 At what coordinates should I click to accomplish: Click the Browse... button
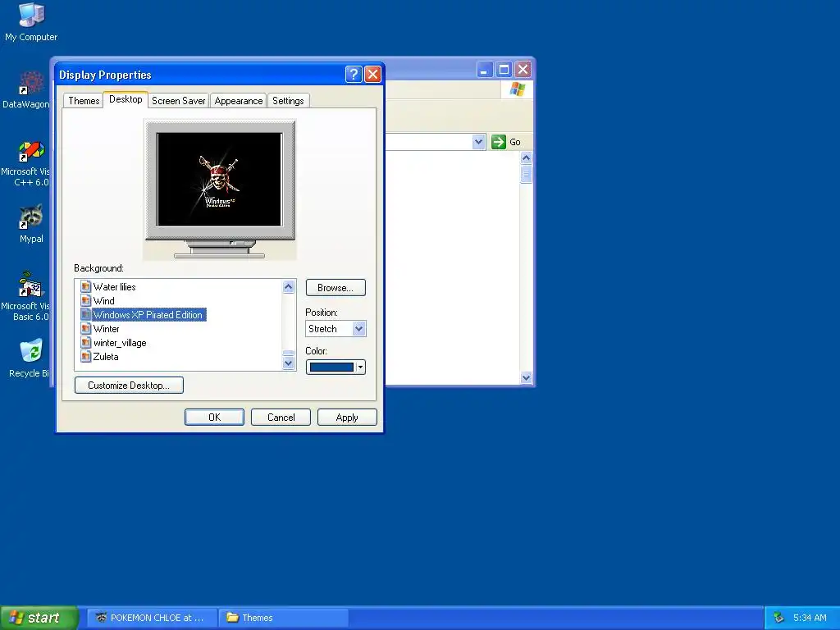(x=336, y=288)
